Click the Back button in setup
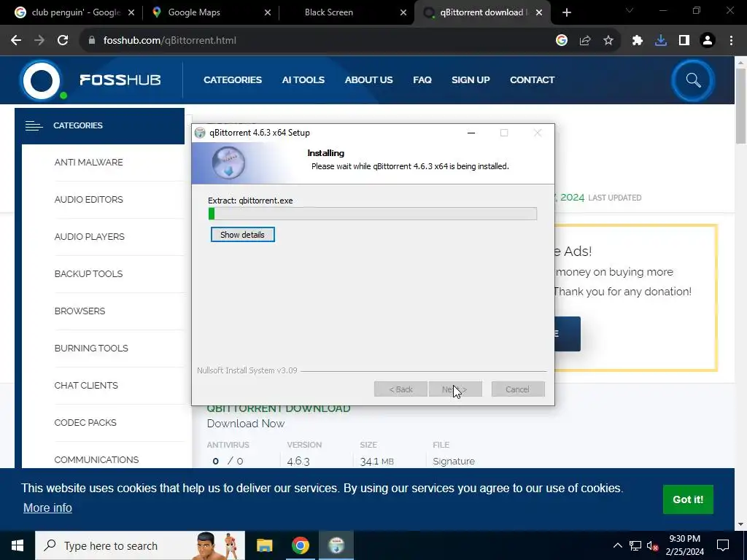Viewport: 747px width, 560px height. pos(400,389)
